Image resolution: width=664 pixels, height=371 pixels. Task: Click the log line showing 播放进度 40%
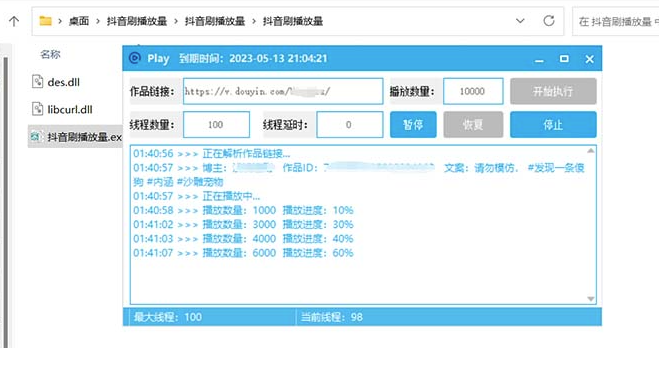(243, 239)
